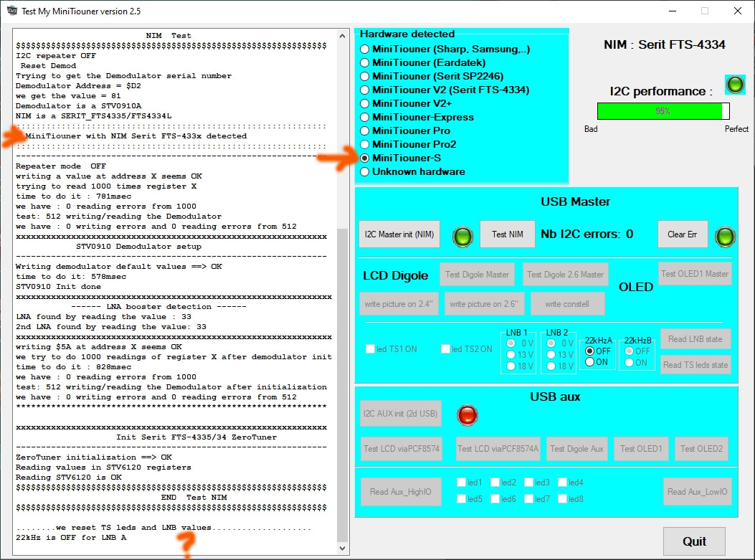
Task: Click Read Aux_HighIO button
Action: [401, 492]
